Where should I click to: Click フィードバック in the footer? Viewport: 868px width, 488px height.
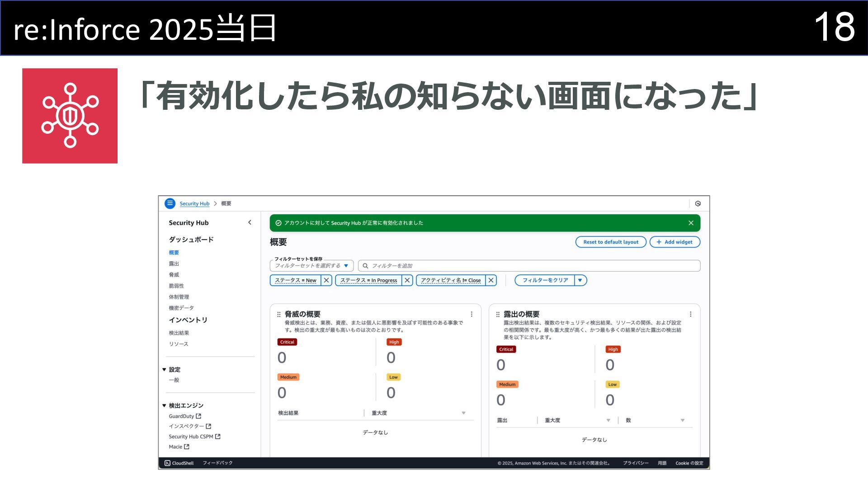tap(217, 463)
